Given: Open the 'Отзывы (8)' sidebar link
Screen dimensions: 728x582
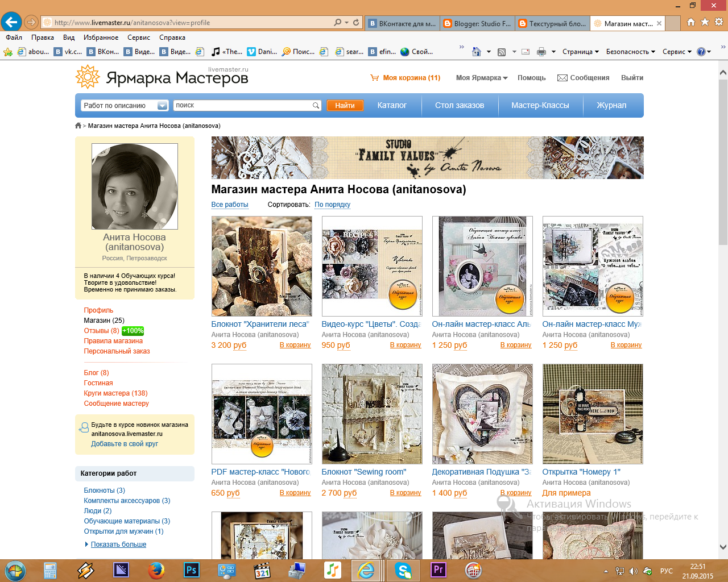Looking at the screenshot, I should point(101,331).
